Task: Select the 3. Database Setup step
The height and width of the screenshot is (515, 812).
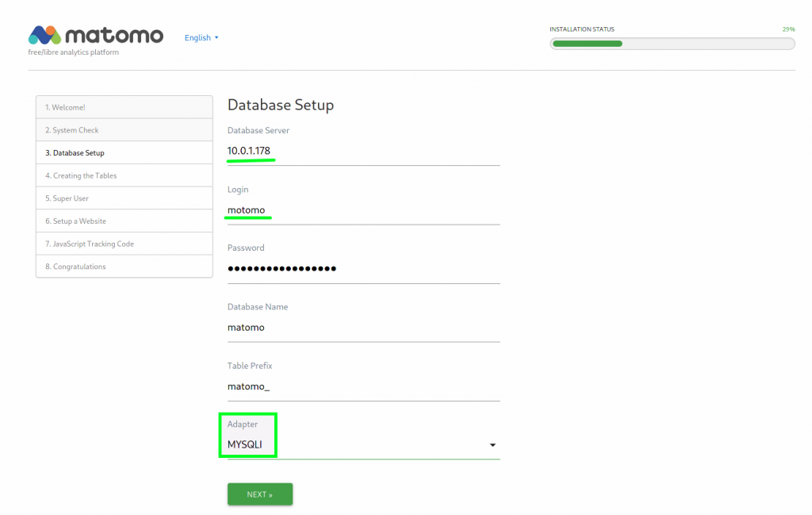Action: tap(124, 153)
